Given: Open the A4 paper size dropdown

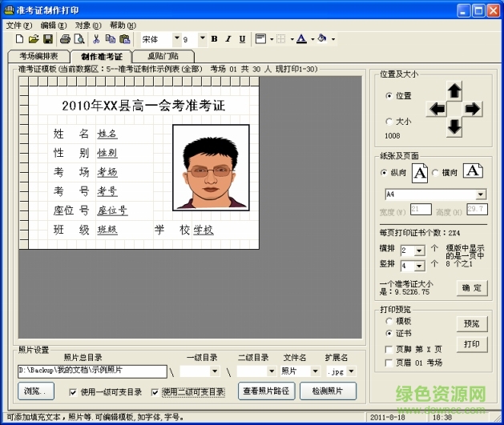Looking at the screenshot, I should click(481, 194).
